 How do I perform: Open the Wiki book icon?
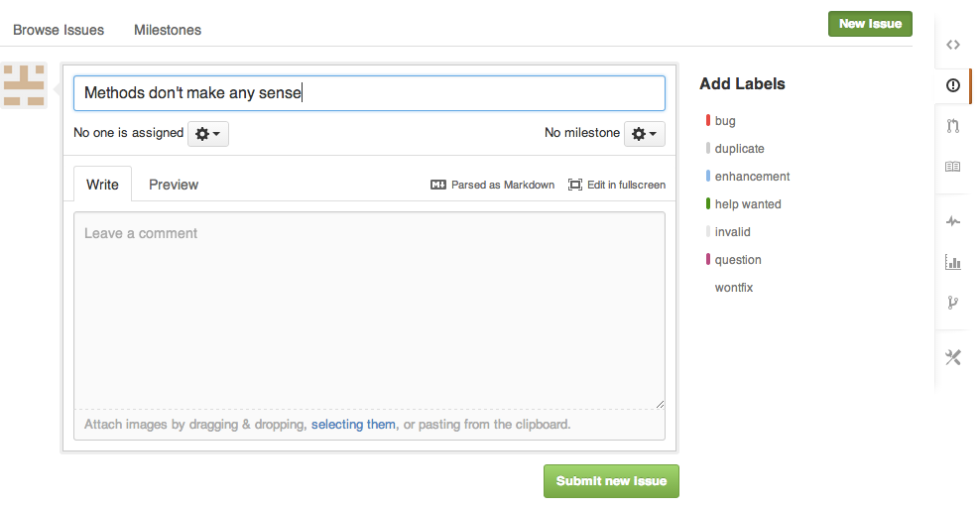(x=953, y=167)
